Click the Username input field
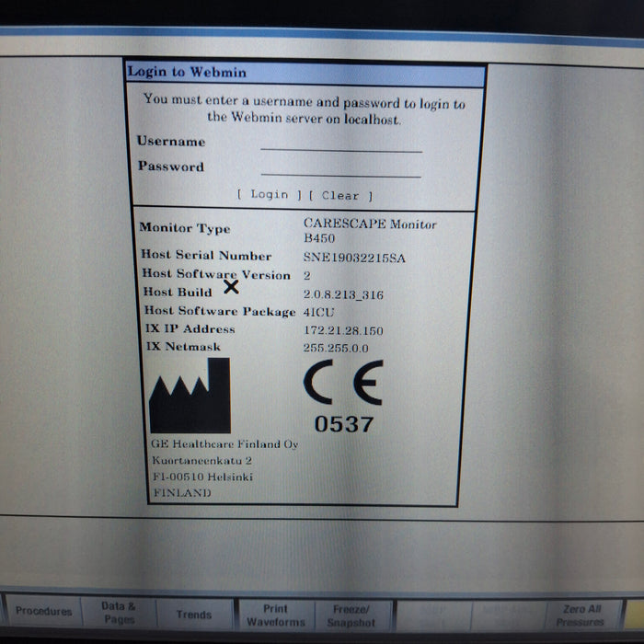This screenshot has height=644, width=644. [341, 144]
